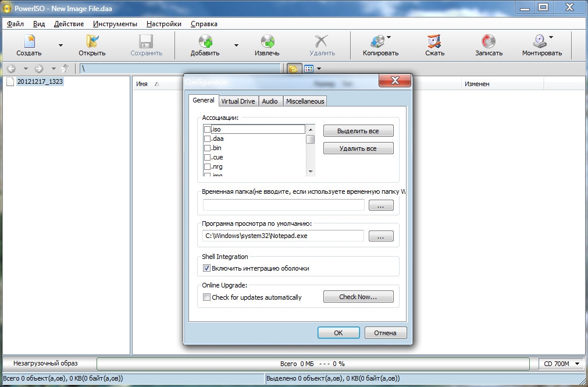
Task: Enable Check for updates automatically
Action: click(206, 297)
